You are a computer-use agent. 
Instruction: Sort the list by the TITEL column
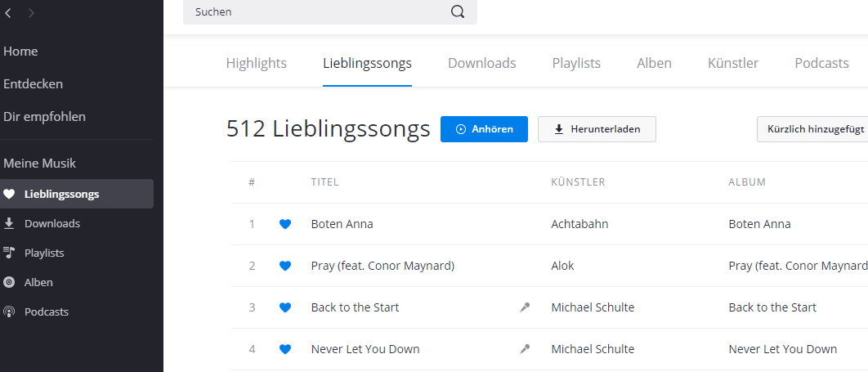click(325, 182)
